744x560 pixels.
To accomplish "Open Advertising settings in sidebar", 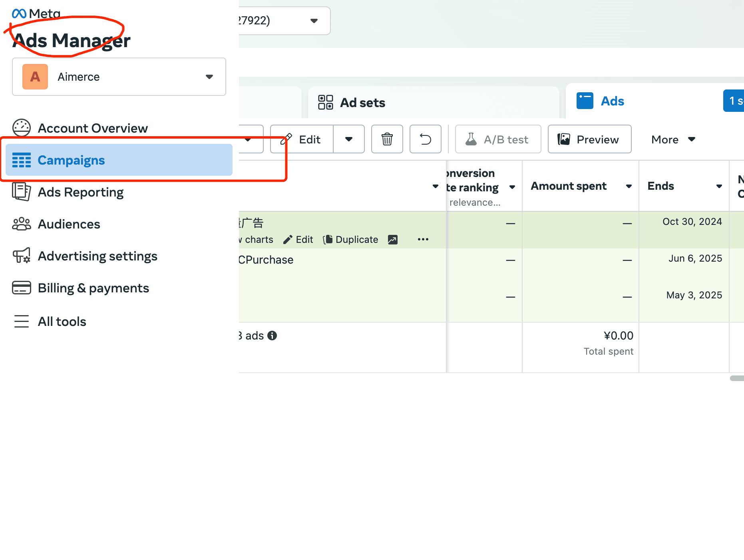I will coord(97,256).
